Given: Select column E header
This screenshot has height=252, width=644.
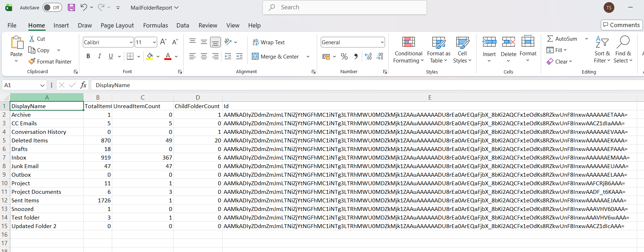Looking at the screenshot, I should pyautogui.click(x=430, y=97).
